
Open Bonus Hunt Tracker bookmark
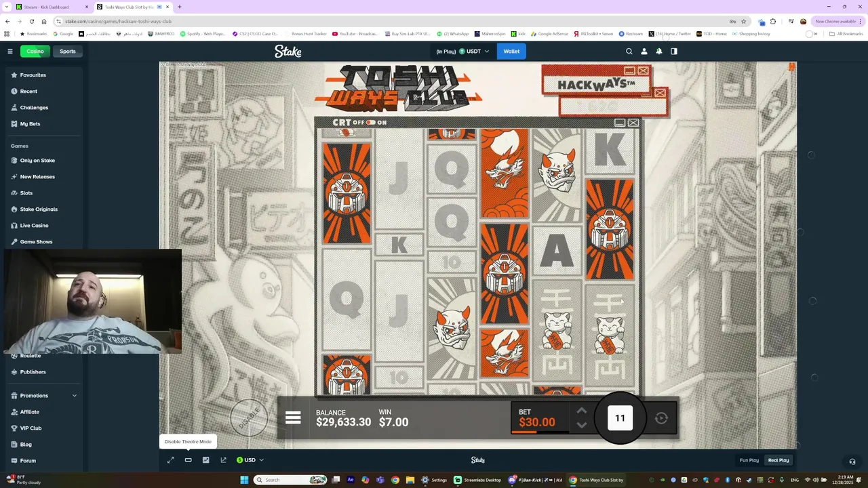306,34
